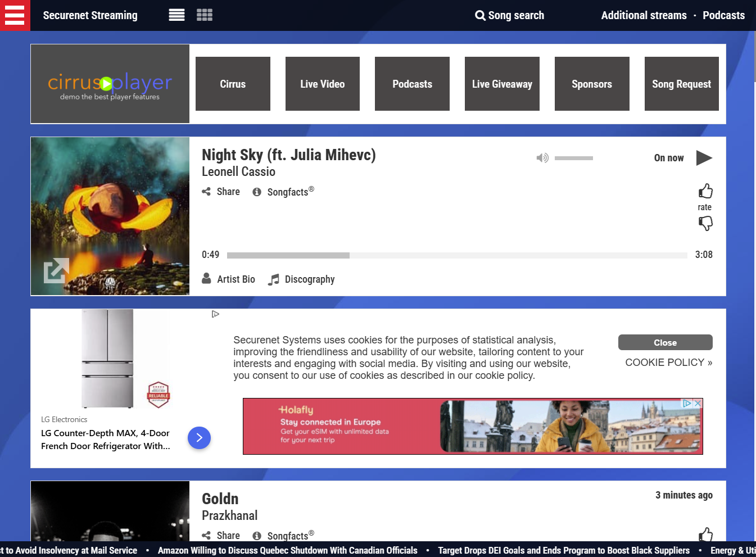Viewport: 756px width, 557px height.
Task: Read the COOKIE POLICY page
Action: point(668,363)
